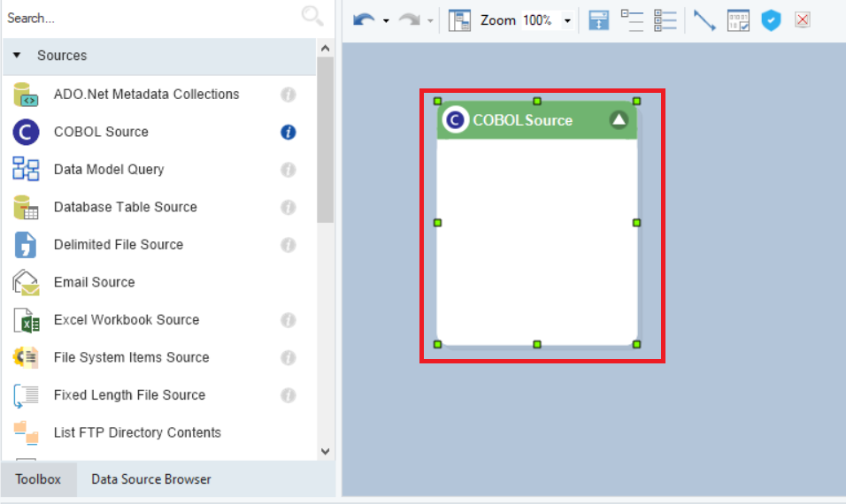This screenshot has height=504, width=846.
Task: Click the data preview table icon
Action: coord(738,20)
